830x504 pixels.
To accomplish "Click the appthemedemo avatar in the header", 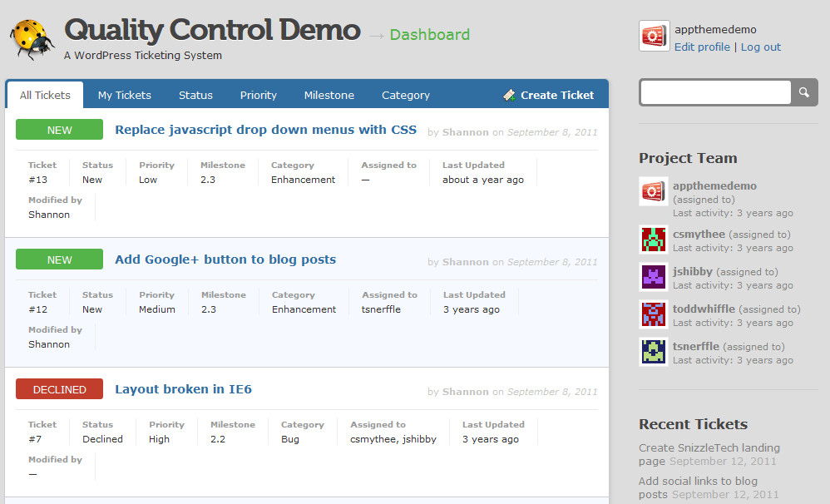I will (655, 36).
